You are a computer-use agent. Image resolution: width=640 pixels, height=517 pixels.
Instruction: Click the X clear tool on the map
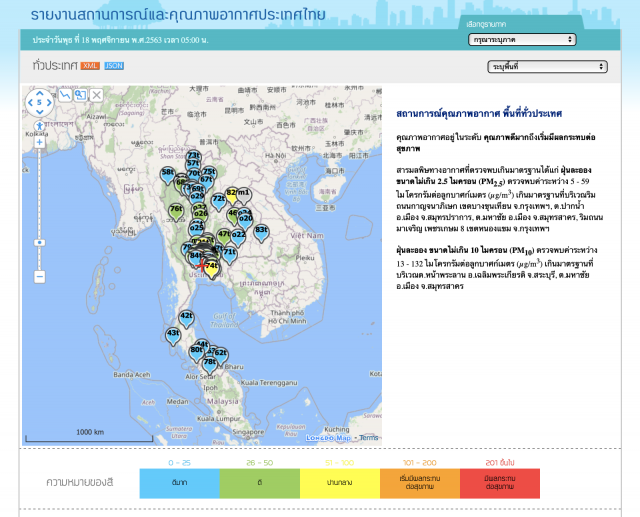[x=96, y=95]
